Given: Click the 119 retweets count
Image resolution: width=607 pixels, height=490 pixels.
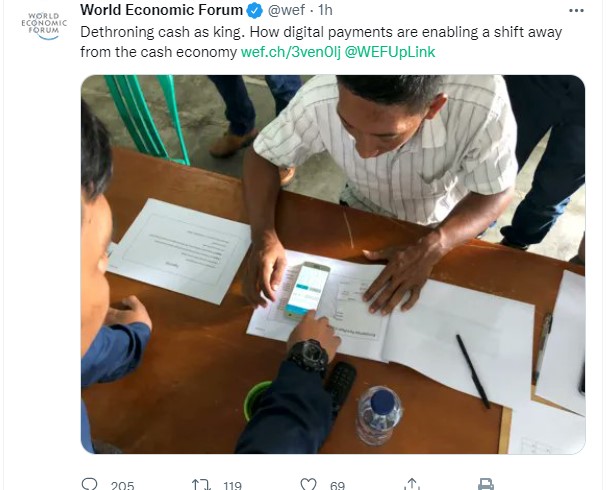Looking at the screenshot, I should tap(232, 485).
